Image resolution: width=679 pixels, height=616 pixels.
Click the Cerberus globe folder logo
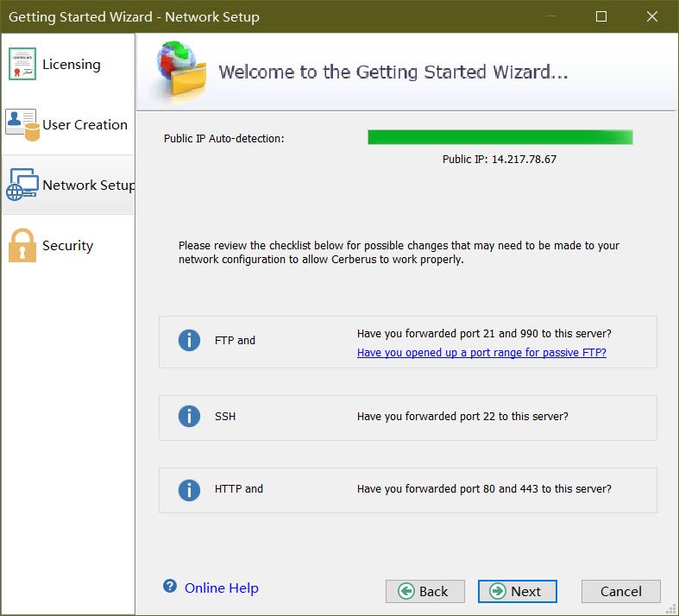(181, 72)
